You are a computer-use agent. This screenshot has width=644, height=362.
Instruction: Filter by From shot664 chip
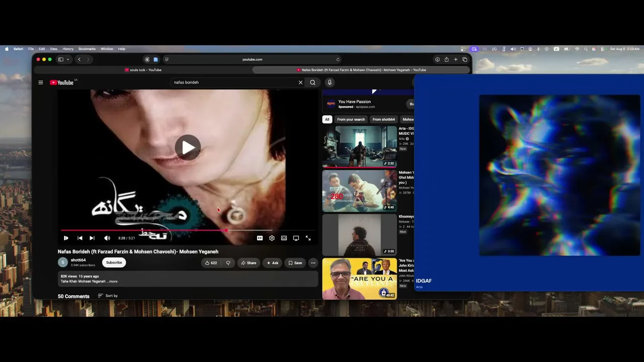383,119
